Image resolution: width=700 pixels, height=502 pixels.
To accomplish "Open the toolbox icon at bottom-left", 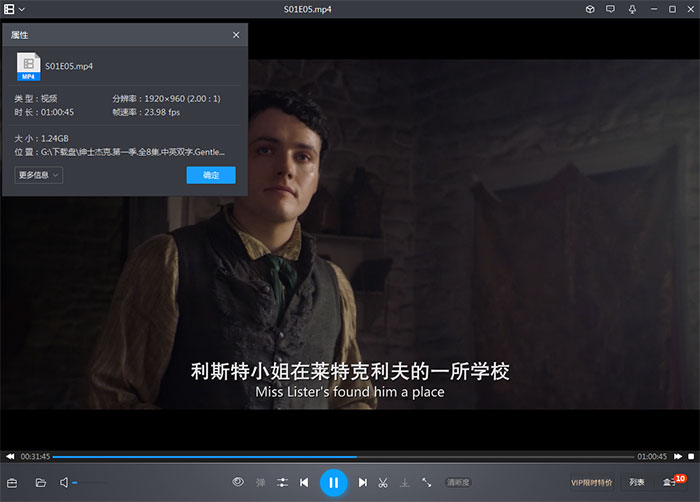I will (x=13, y=483).
